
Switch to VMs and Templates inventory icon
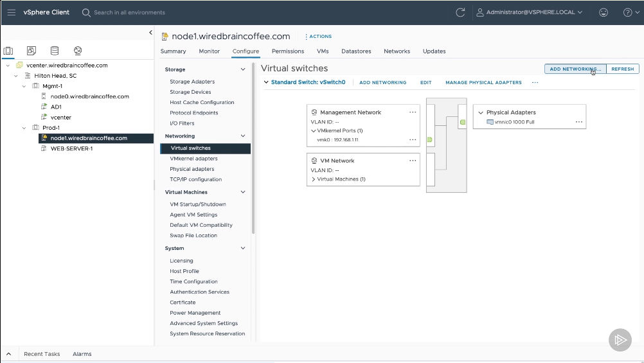31,51
